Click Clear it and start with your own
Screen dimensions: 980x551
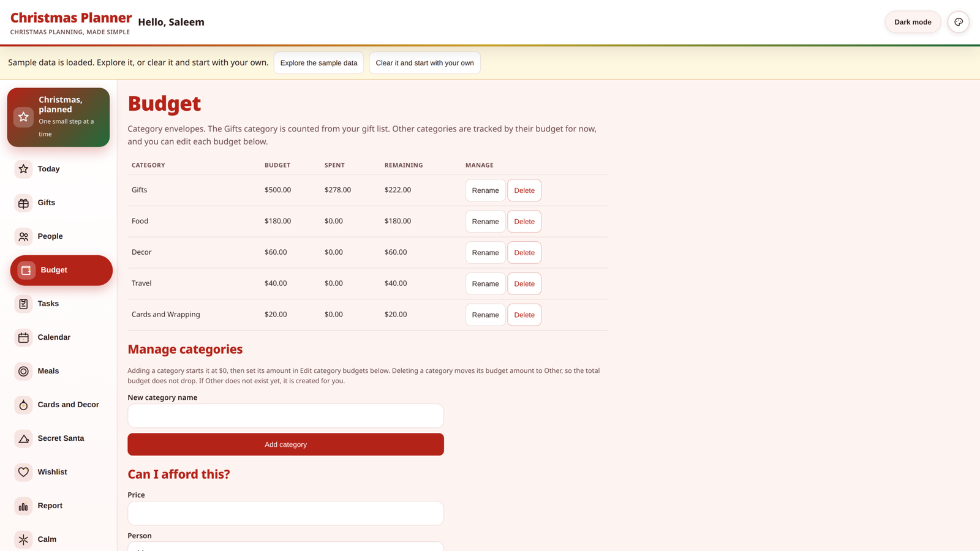pos(424,63)
